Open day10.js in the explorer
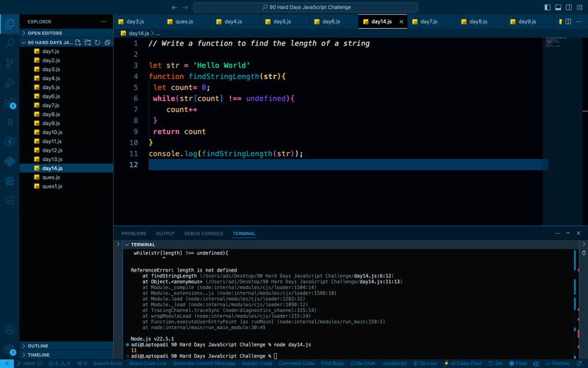The height and width of the screenshot is (368, 588). click(x=52, y=132)
